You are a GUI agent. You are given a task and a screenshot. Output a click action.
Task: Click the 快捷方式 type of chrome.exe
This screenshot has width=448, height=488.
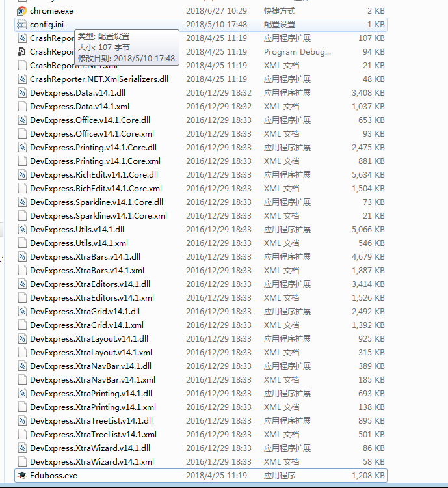point(280,11)
